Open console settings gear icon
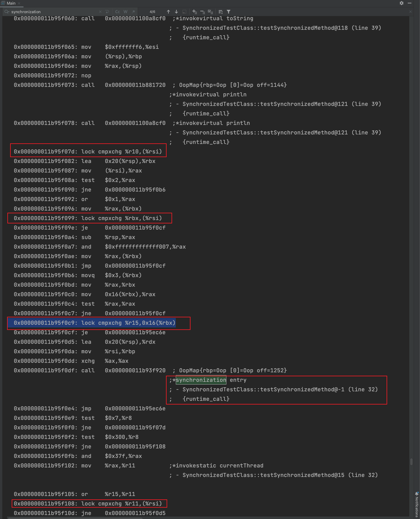 click(x=402, y=3)
